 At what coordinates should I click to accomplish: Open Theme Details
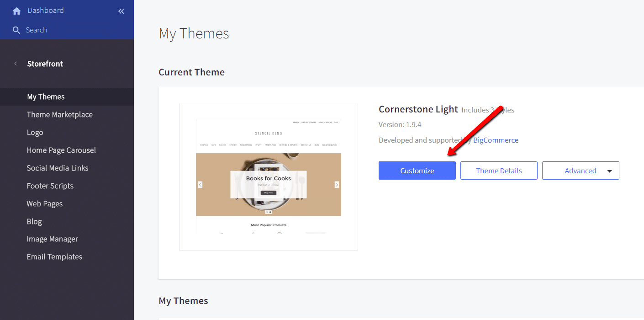click(499, 171)
